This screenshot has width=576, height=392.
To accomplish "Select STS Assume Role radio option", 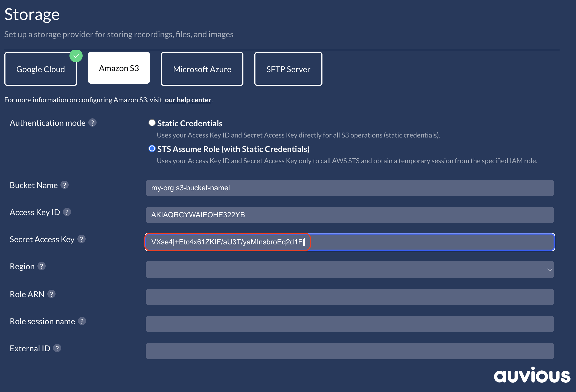I will pyautogui.click(x=152, y=148).
